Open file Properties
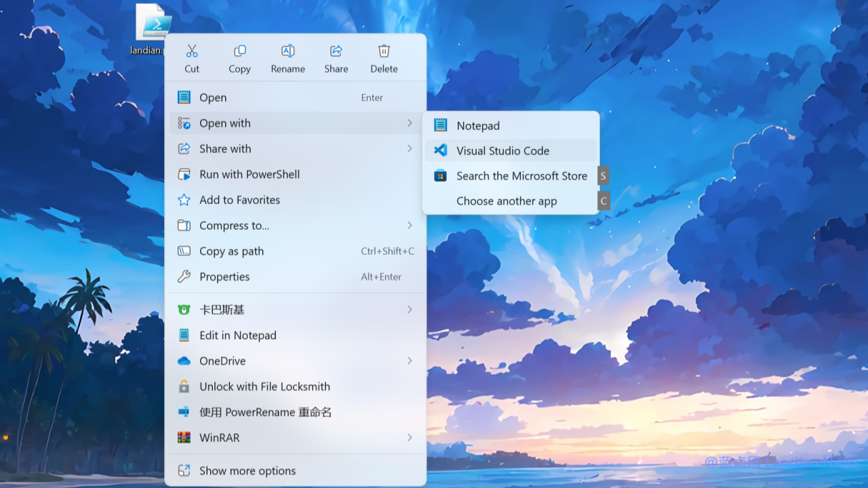Image resolution: width=868 pixels, height=488 pixels. [224, 277]
